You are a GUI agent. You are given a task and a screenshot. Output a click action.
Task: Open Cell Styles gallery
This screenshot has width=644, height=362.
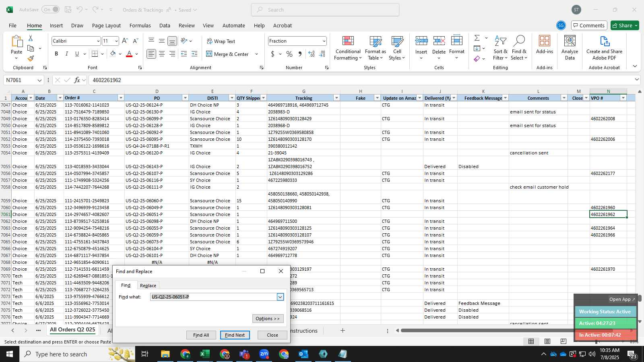pos(397,48)
